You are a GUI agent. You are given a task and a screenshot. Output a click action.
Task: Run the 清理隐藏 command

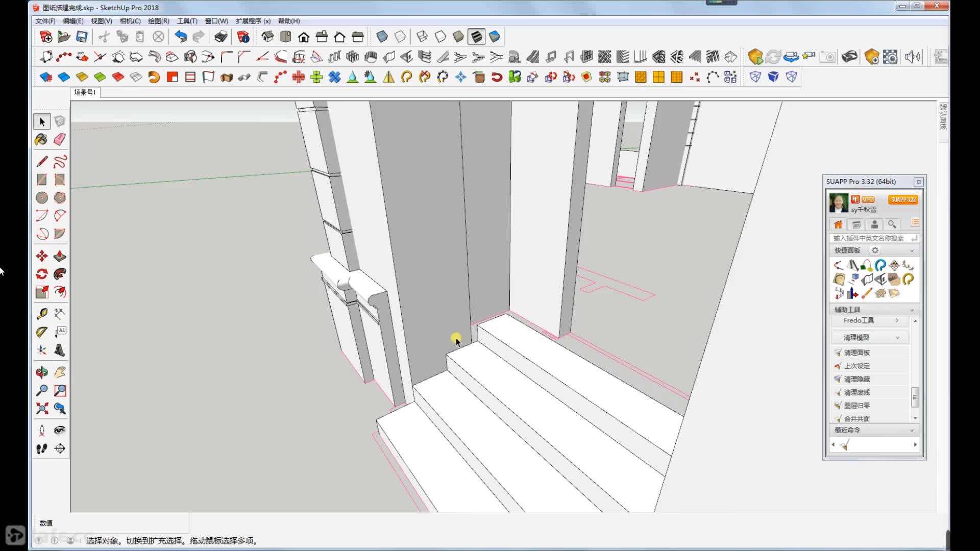(871, 379)
